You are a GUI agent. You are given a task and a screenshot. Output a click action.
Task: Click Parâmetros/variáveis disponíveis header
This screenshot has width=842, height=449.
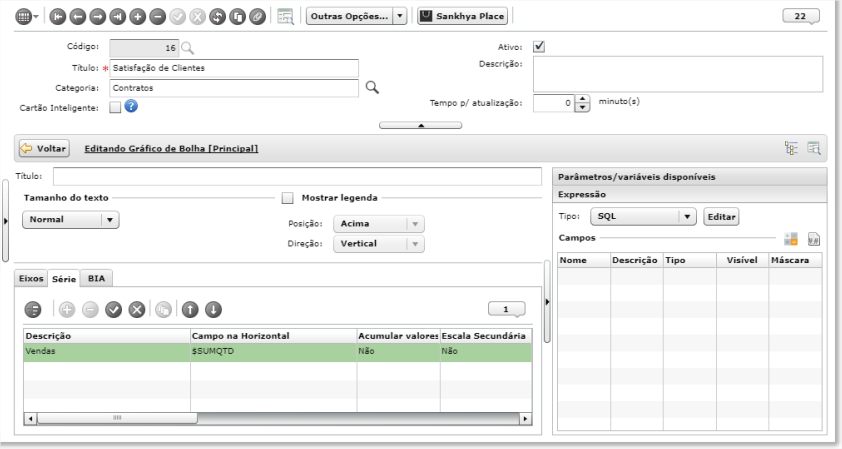tap(689, 177)
